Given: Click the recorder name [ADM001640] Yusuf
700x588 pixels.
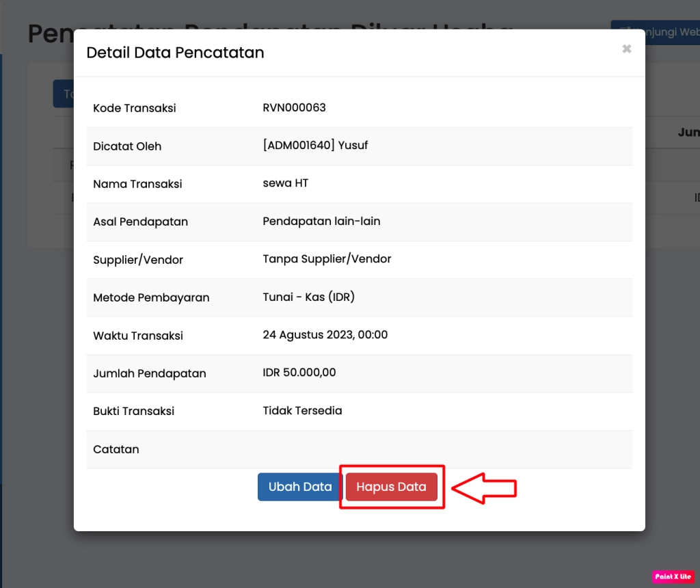Looking at the screenshot, I should 315,146.
